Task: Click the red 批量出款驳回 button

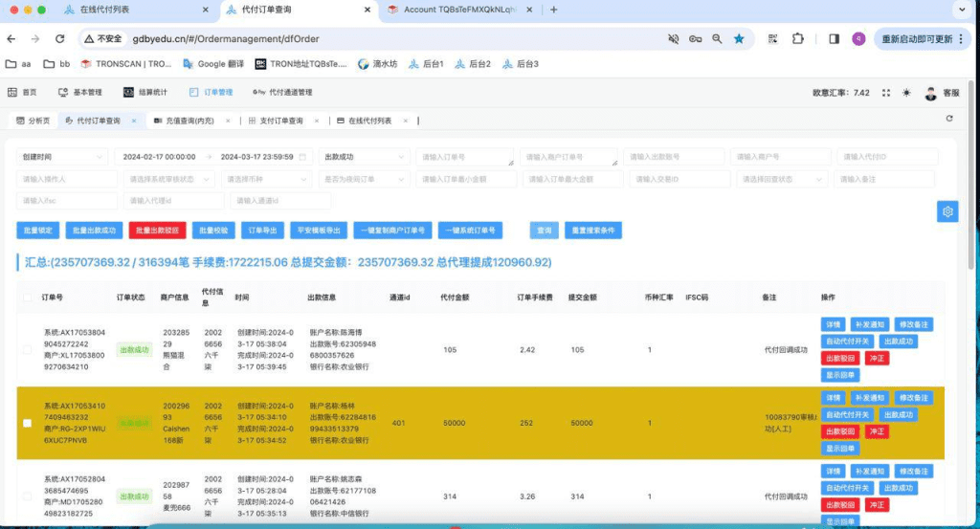Action: pyautogui.click(x=158, y=231)
